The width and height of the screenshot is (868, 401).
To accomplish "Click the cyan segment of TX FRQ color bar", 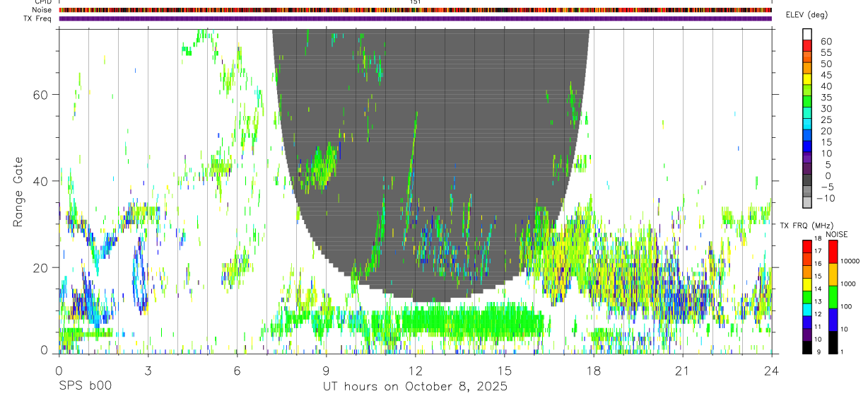I will [x=807, y=310].
